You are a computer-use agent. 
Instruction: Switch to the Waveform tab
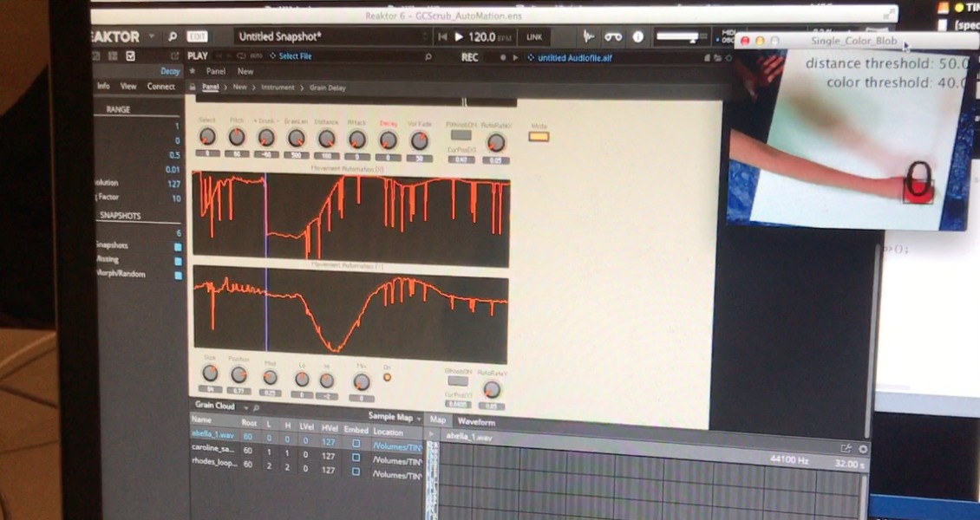[x=476, y=422]
